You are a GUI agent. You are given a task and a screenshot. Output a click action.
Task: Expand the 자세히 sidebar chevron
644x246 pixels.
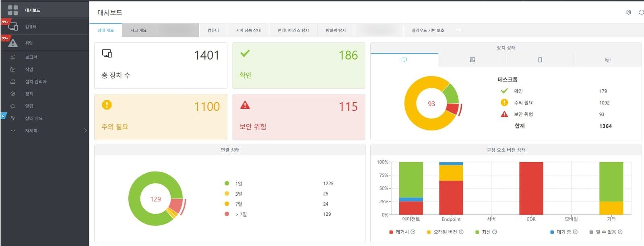[x=85, y=131]
